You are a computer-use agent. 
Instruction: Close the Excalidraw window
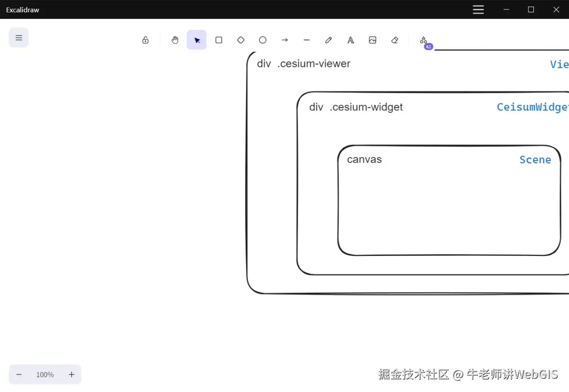pos(556,9)
